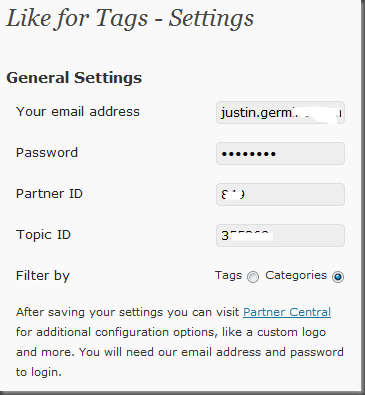Click the 'Topic ID' label
The height and width of the screenshot is (395, 365).
[x=43, y=235]
